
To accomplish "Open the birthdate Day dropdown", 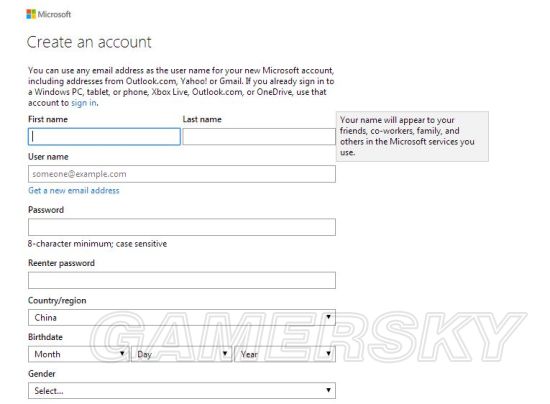I will [181, 354].
